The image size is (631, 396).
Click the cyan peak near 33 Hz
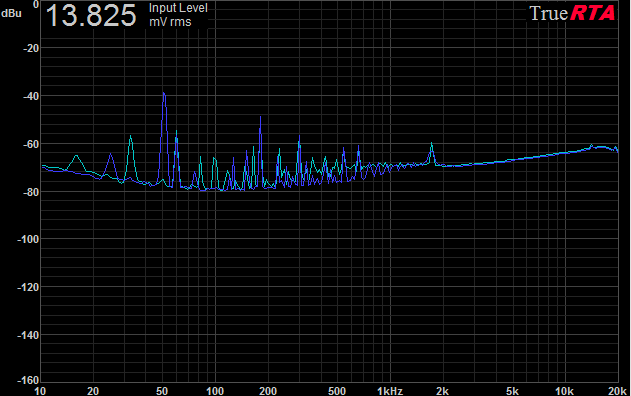[x=130, y=137]
